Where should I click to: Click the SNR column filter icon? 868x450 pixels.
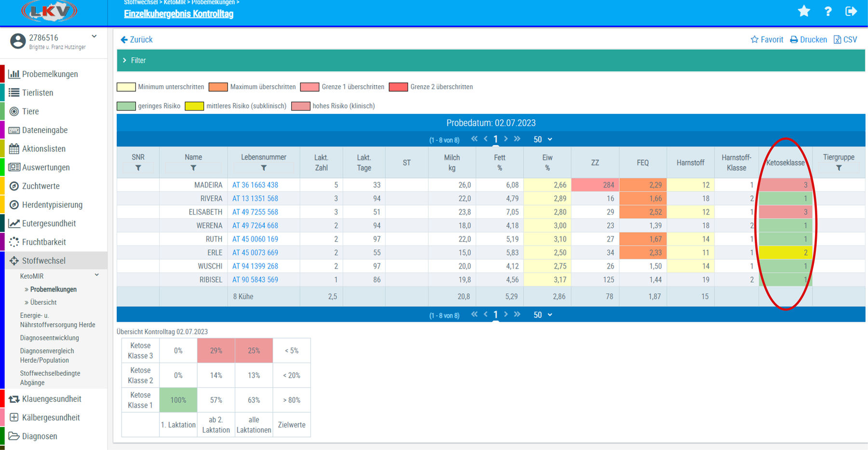pos(138,168)
